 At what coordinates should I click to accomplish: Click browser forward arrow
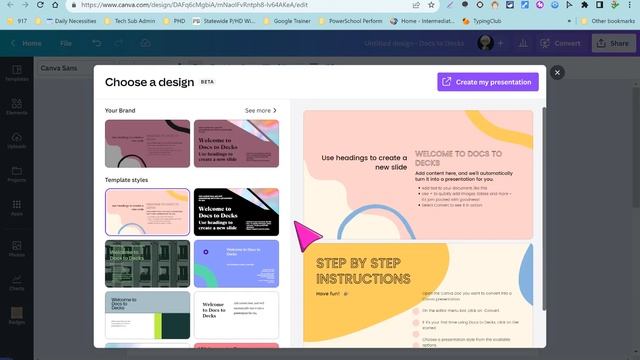(x=25, y=5)
